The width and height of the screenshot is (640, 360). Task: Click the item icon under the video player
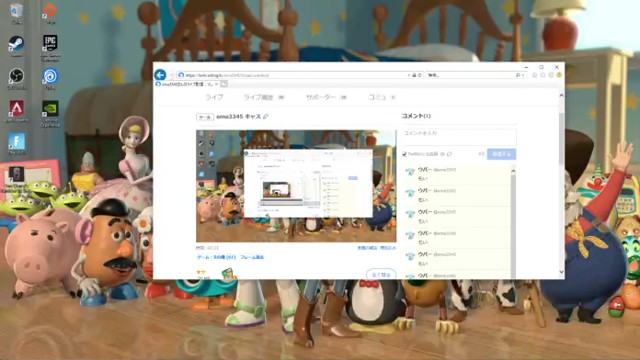229,273
